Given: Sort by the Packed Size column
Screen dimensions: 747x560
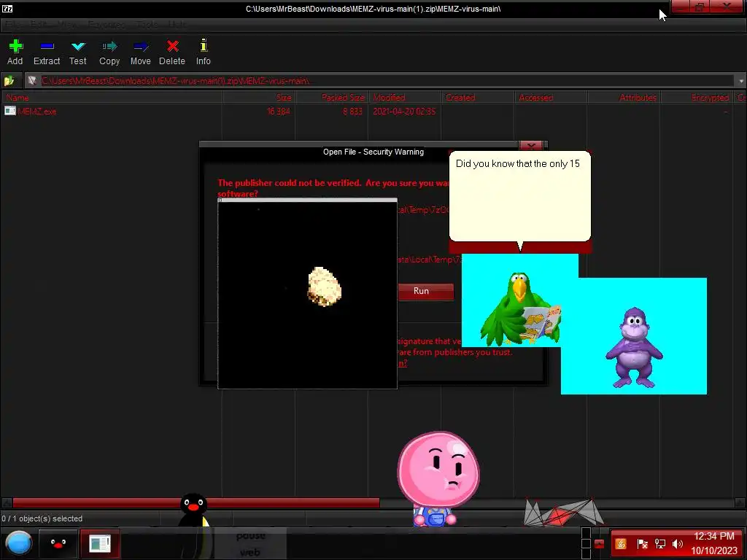Looking at the screenshot, I should tap(332, 98).
